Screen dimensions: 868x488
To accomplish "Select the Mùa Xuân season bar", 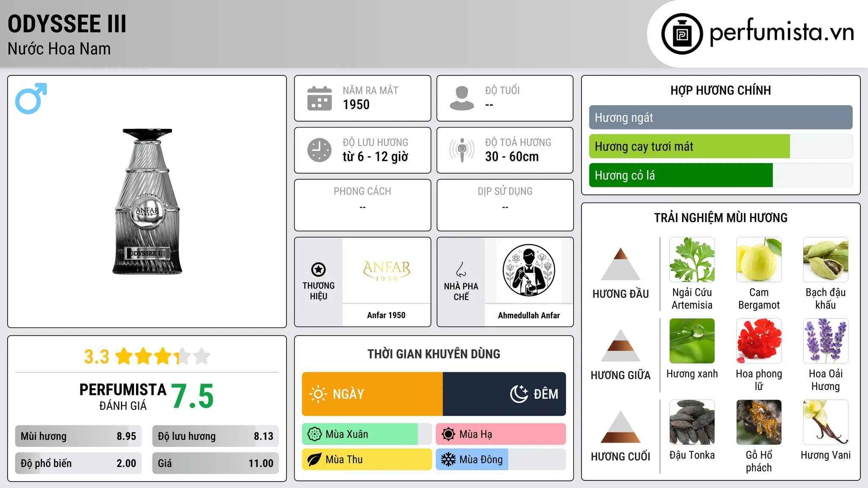I will 367,434.
